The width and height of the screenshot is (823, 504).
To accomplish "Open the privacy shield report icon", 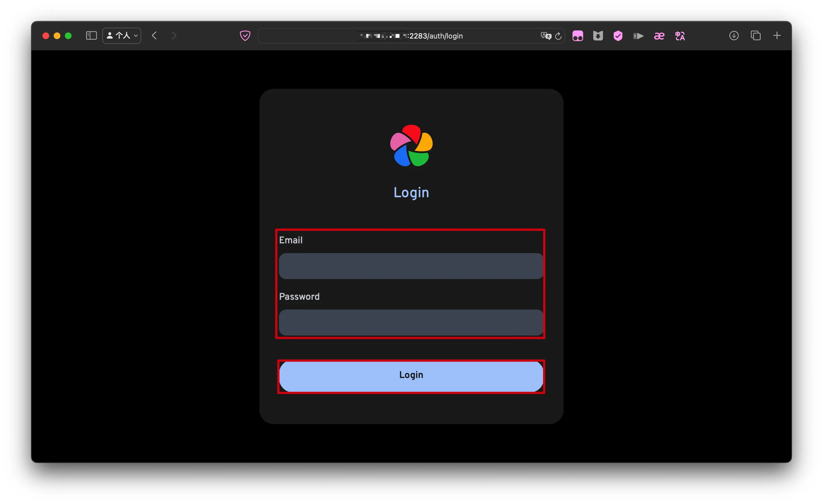I will tap(245, 36).
